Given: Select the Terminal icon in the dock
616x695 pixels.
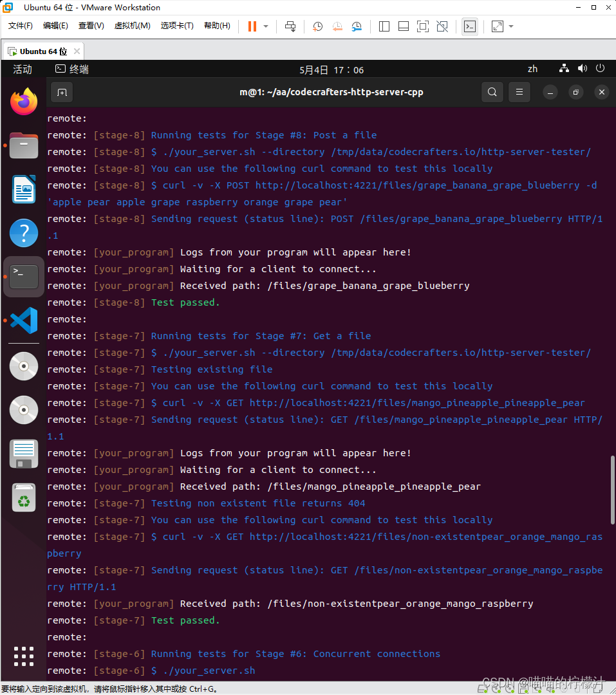Looking at the screenshot, I should (x=24, y=277).
